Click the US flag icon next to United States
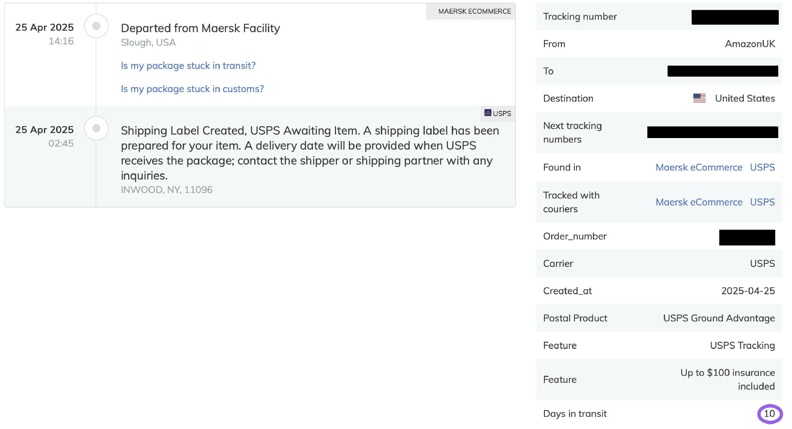This screenshot has height=429, width=792. 699,98
